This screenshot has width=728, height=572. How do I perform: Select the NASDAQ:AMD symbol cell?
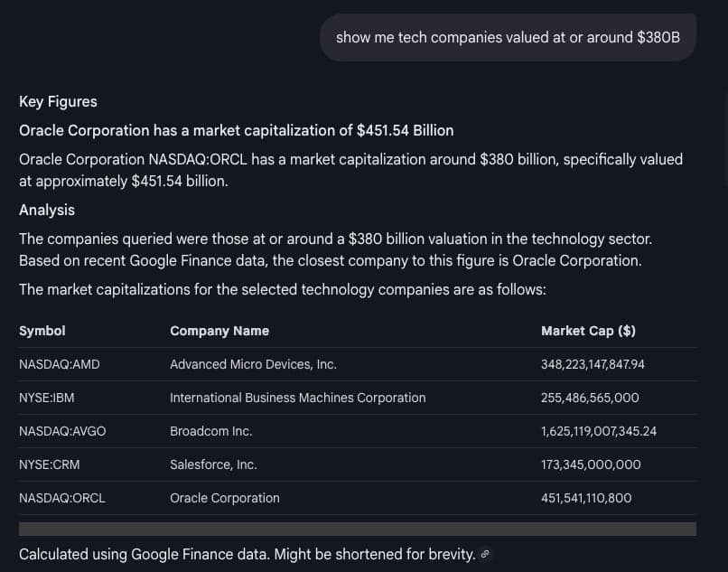(x=60, y=364)
